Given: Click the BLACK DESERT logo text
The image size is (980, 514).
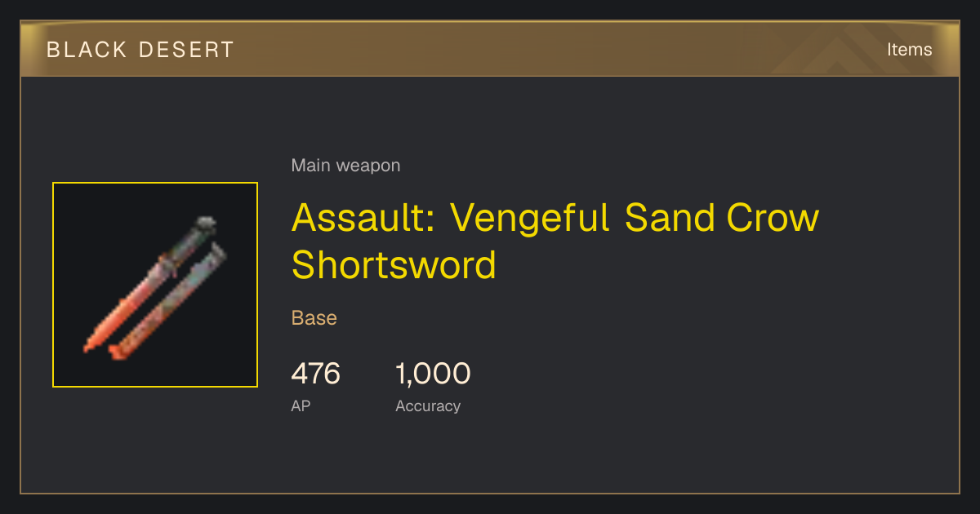Looking at the screenshot, I should [140, 50].
